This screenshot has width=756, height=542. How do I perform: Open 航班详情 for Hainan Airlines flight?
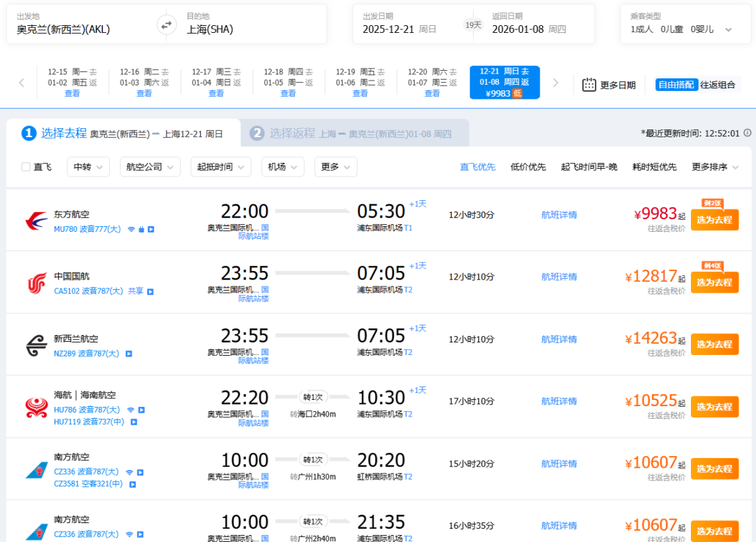(x=559, y=401)
